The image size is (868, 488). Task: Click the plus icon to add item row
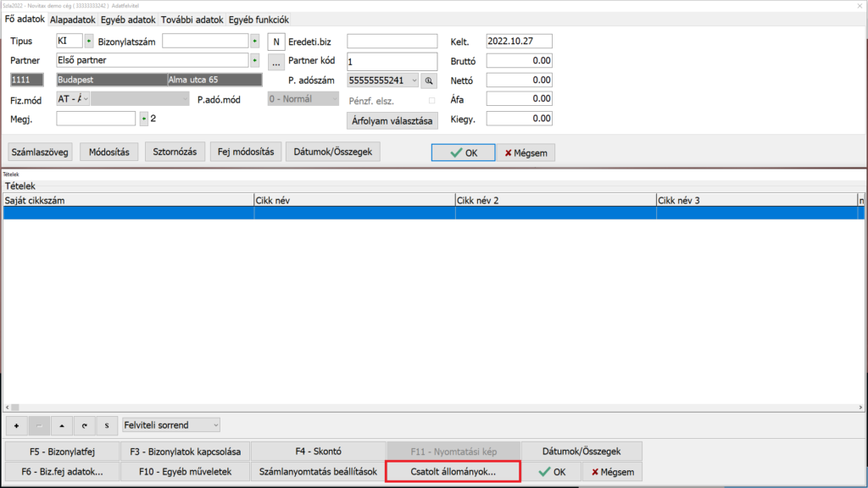tap(18, 424)
